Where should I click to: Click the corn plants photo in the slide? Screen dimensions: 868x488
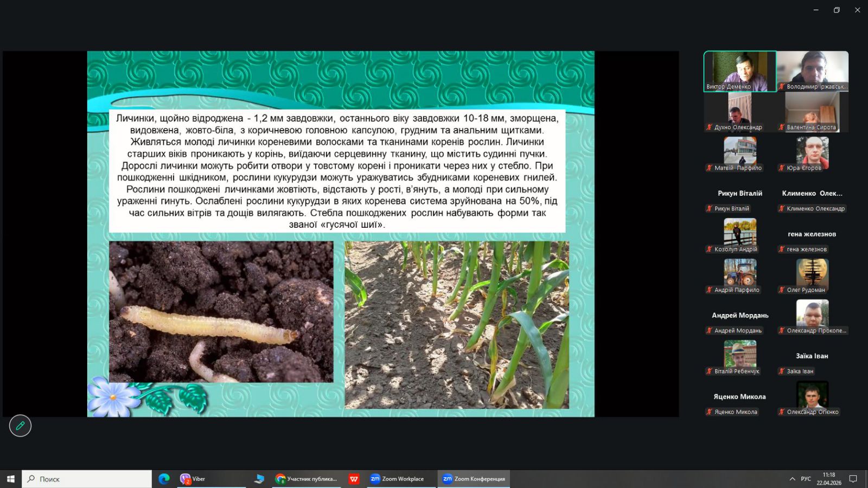tap(457, 324)
